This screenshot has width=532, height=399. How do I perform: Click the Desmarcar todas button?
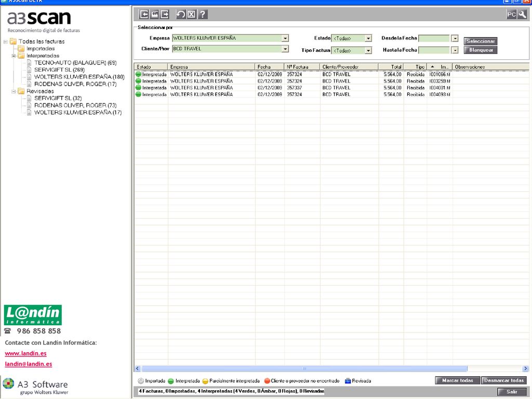click(504, 381)
